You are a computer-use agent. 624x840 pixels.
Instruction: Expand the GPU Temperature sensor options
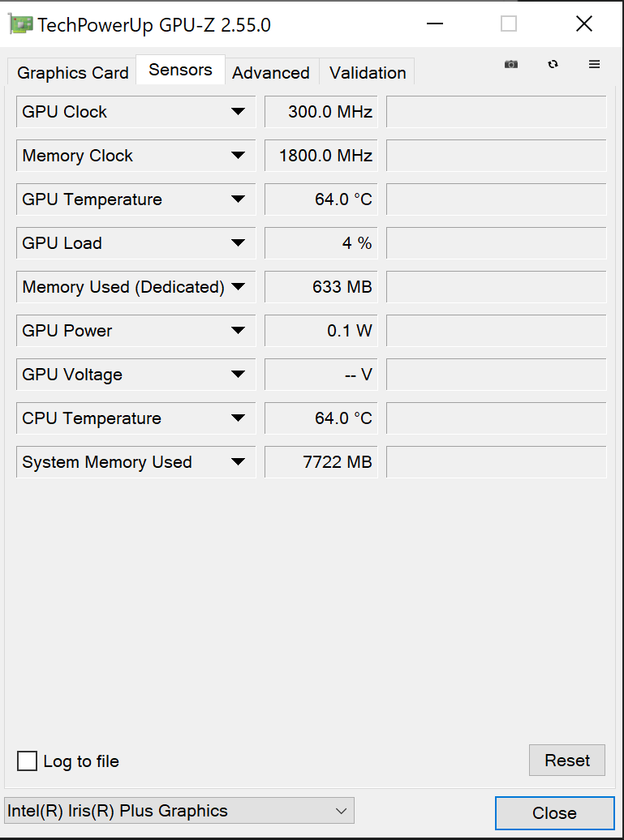click(x=238, y=199)
